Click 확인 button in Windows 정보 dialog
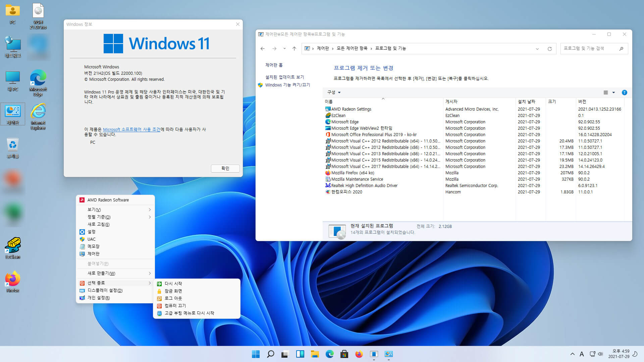The height and width of the screenshot is (362, 644). 225,168
